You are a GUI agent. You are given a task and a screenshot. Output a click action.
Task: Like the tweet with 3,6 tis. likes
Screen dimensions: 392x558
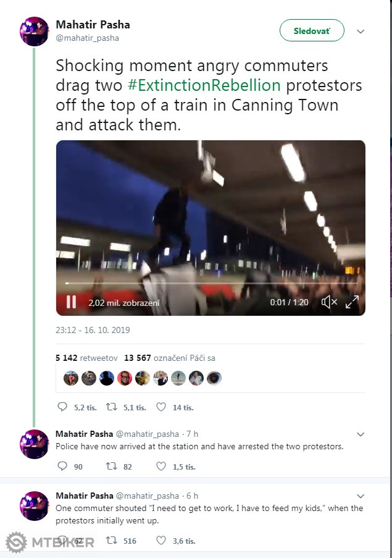(161, 540)
